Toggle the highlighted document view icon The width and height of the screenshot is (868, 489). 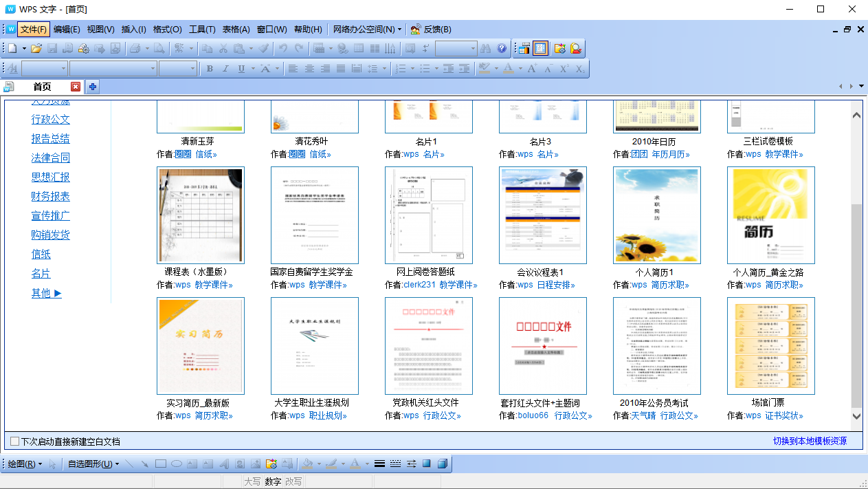point(540,48)
